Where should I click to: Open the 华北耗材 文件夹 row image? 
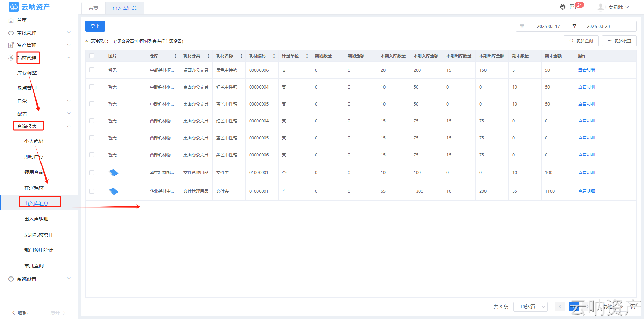(x=114, y=191)
